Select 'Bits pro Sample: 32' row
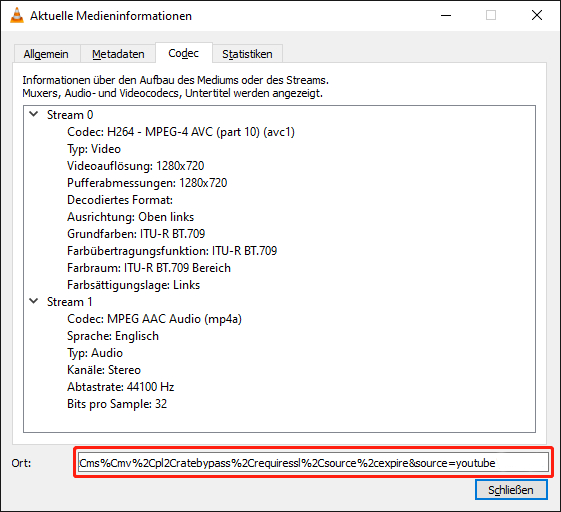 click(x=117, y=404)
